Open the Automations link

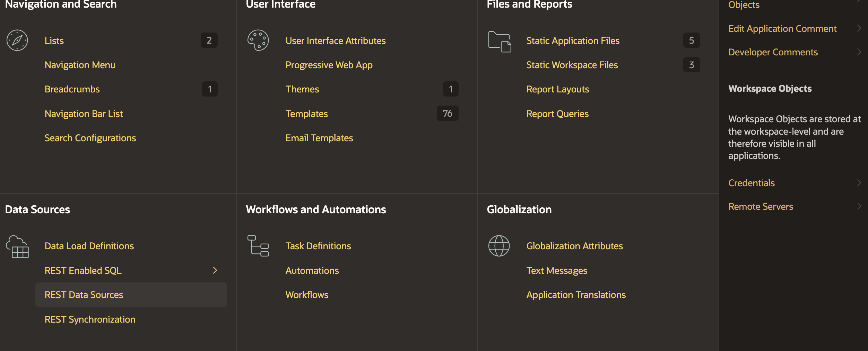[312, 271]
